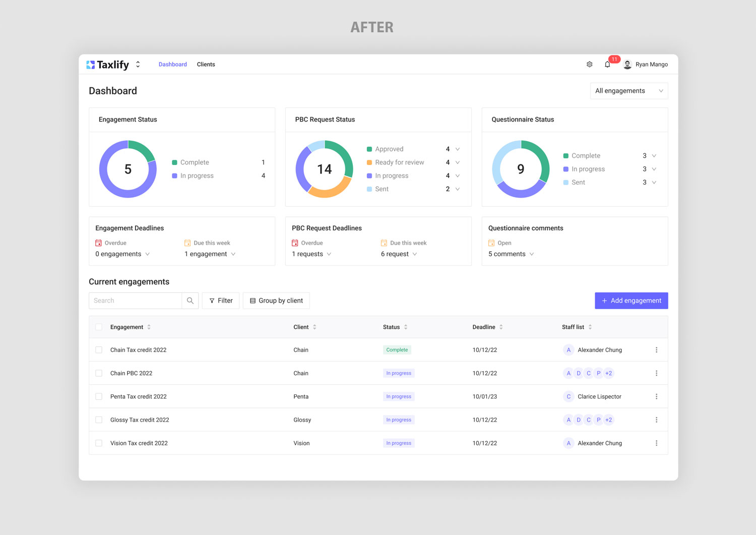
Task: Select the Chain Tax credit 2022 checkbox
Action: (x=99, y=350)
